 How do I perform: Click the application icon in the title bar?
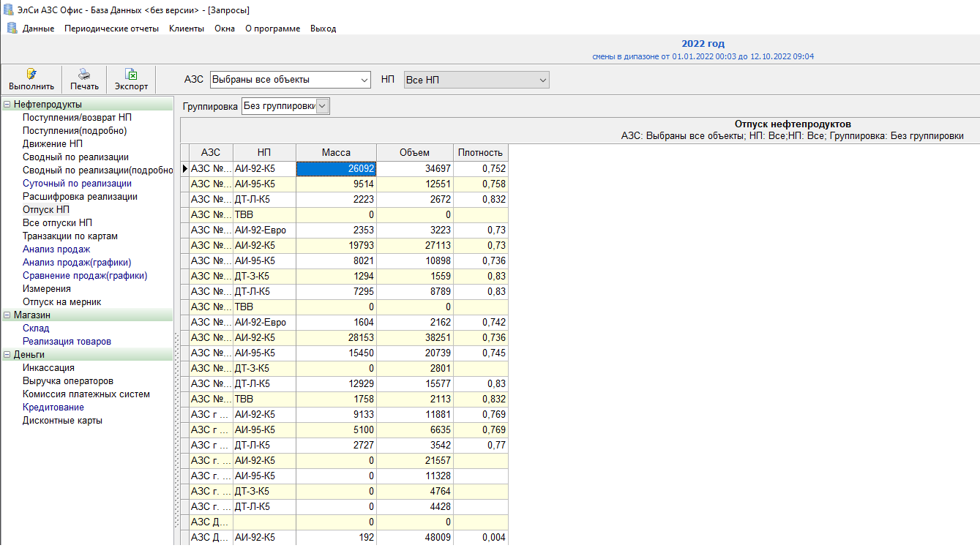click(x=8, y=10)
